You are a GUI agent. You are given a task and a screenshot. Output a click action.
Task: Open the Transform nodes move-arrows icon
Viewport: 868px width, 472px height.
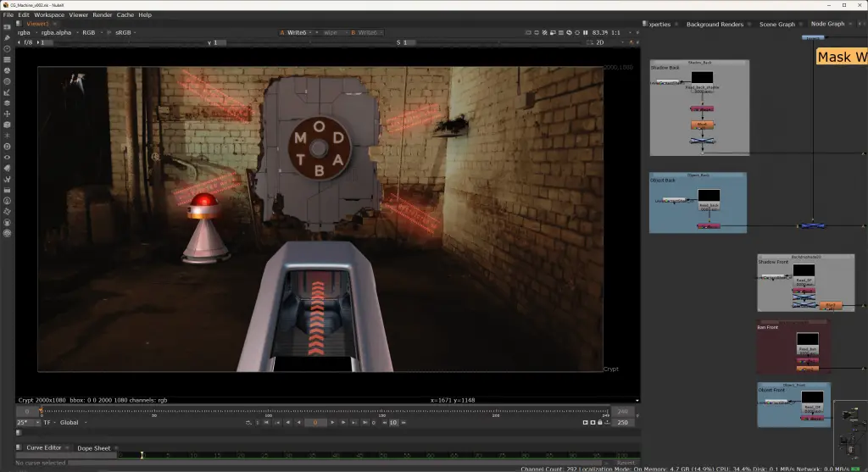7,114
